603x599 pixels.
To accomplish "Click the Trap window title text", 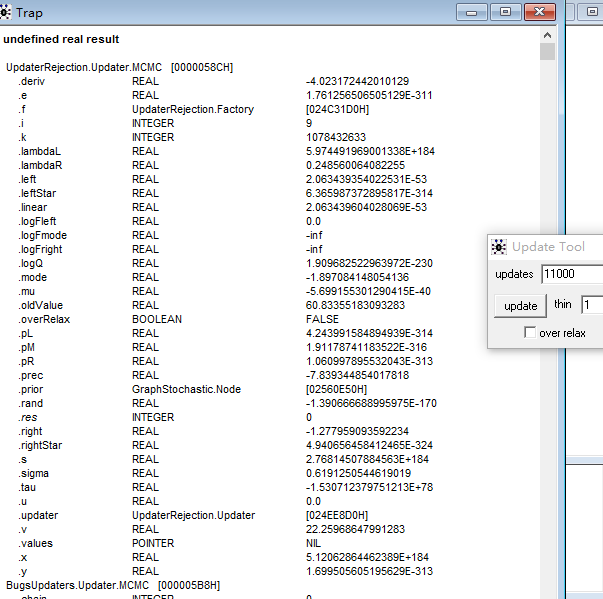I will pyautogui.click(x=36, y=12).
